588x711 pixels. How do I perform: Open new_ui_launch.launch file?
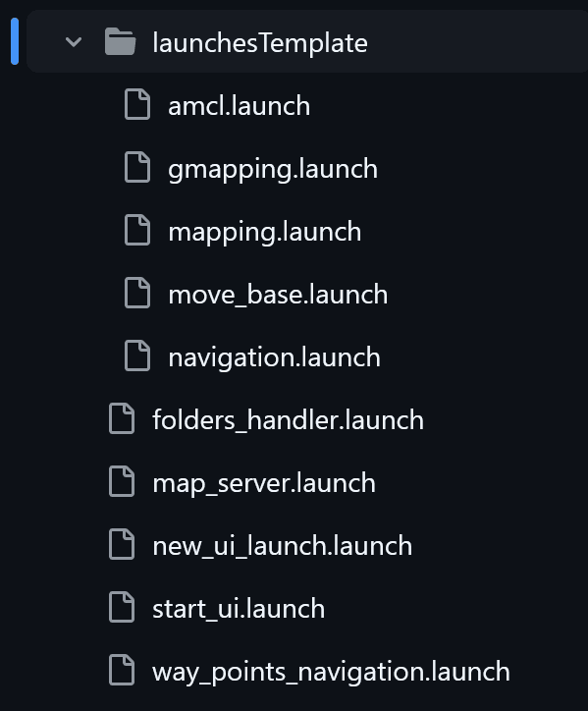(x=282, y=545)
